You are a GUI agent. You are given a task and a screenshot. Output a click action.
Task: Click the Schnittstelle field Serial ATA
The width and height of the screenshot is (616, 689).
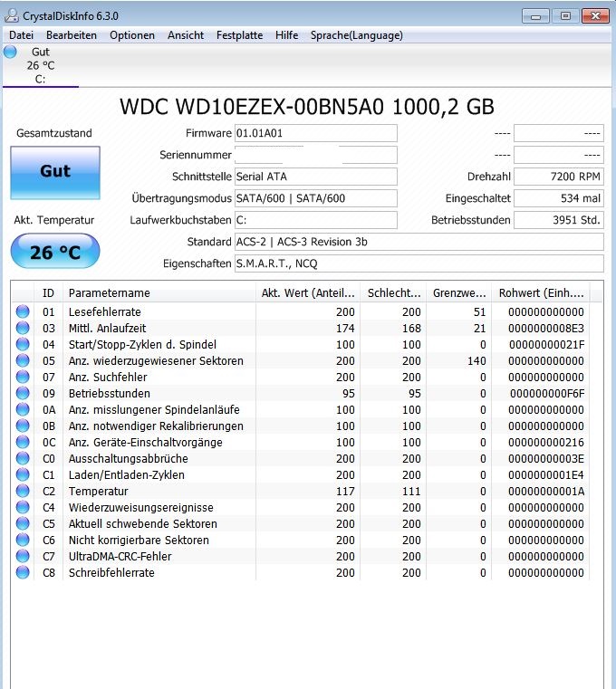(x=315, y=177)
